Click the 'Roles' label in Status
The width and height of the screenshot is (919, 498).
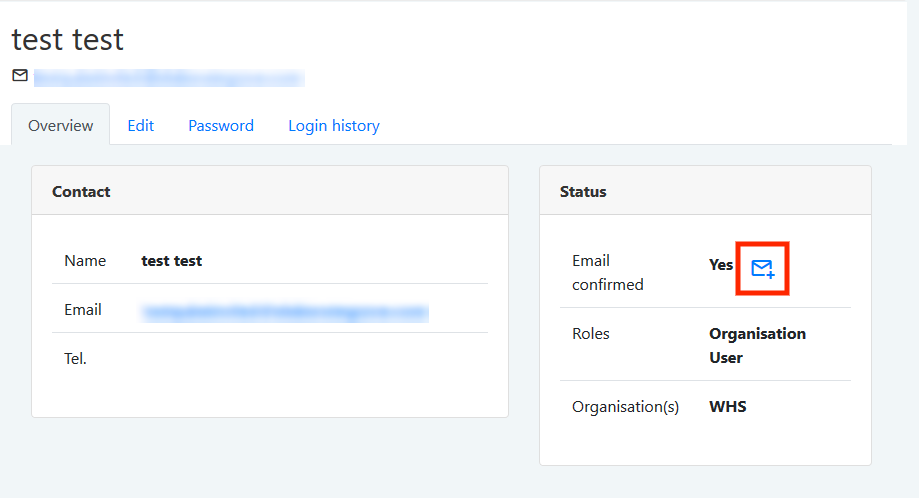coord(592,334)
